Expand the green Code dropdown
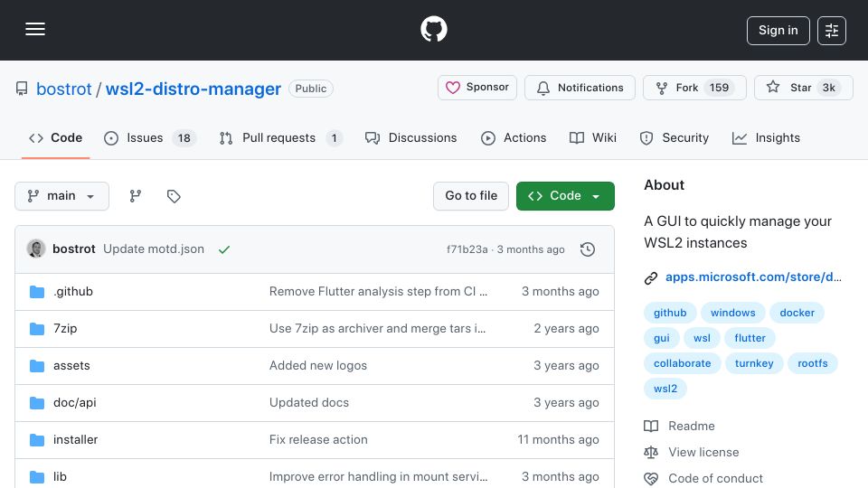The image size is (868, 488). (565, 196)
